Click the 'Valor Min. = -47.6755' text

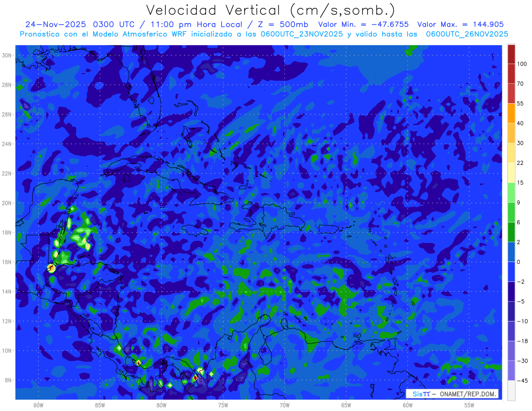(x=364, y=24)
